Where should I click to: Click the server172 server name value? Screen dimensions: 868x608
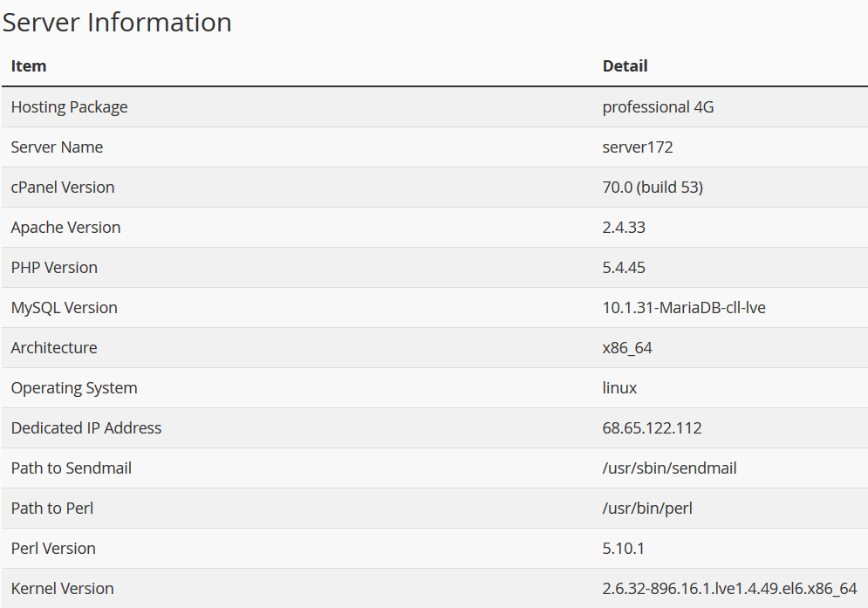(x=638, y=147)
